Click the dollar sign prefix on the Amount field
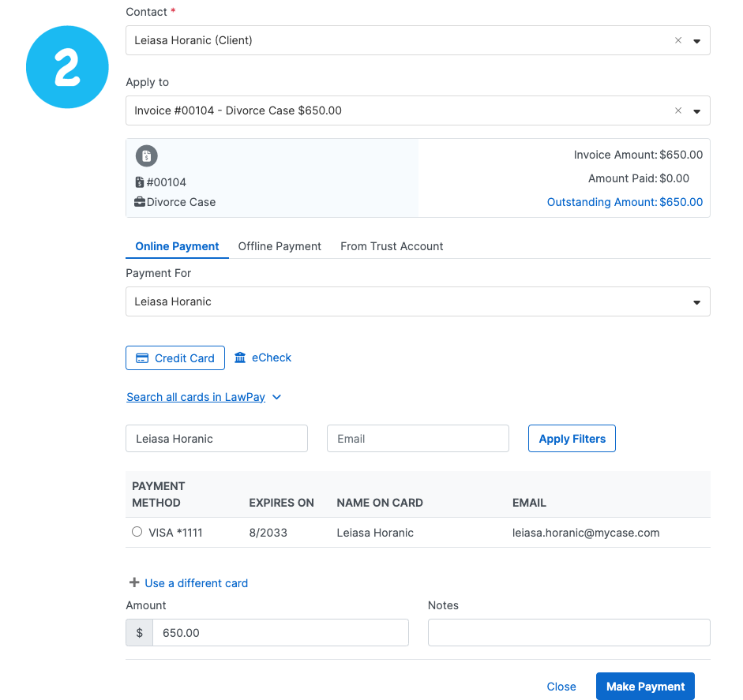Viewport: 743px width, 700px height. click(139, 632)
